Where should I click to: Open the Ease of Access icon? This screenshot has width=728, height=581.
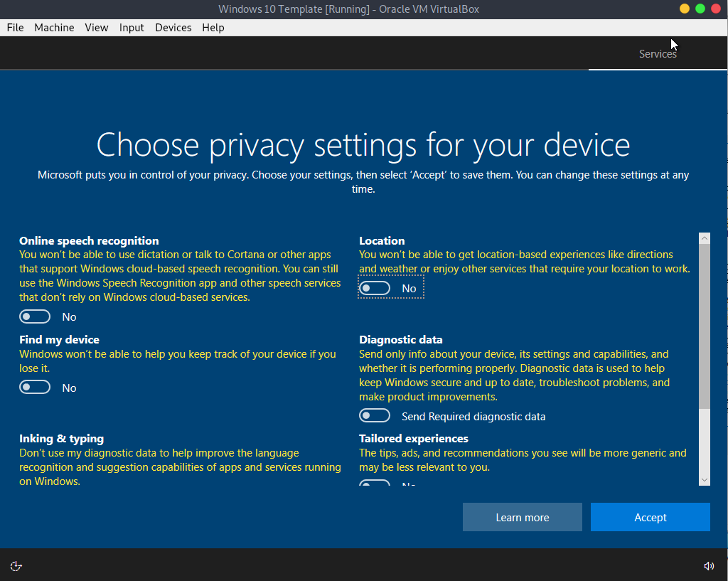click(x=16, y=565)
